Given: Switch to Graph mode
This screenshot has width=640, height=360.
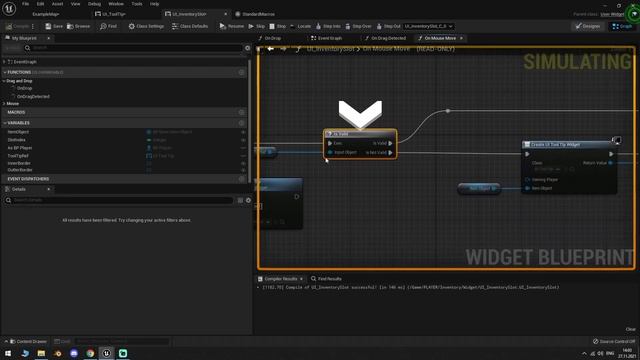Looking at the screenshot, I should (622, 26).
